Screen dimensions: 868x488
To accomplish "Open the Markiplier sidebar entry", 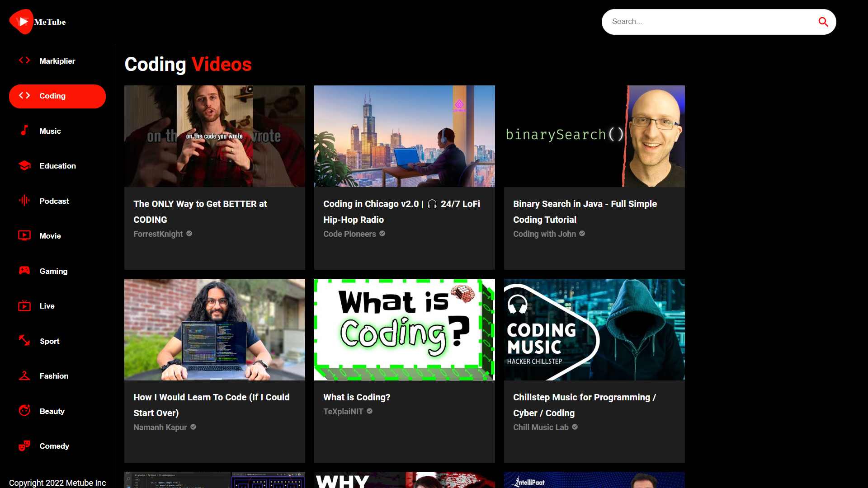I will click(x=57, y=61).
